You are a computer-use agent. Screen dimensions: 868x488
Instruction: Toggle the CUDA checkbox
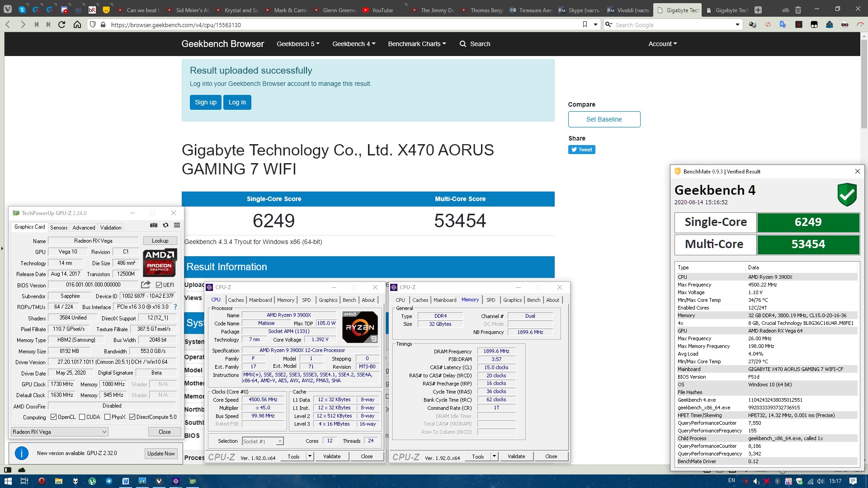point(82,417)
